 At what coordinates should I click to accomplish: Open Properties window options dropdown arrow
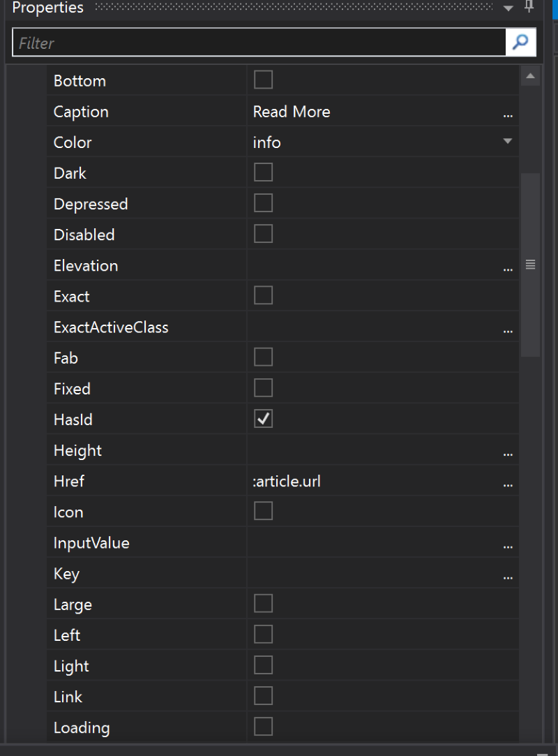pyautogui.click(x=508, y=8)
